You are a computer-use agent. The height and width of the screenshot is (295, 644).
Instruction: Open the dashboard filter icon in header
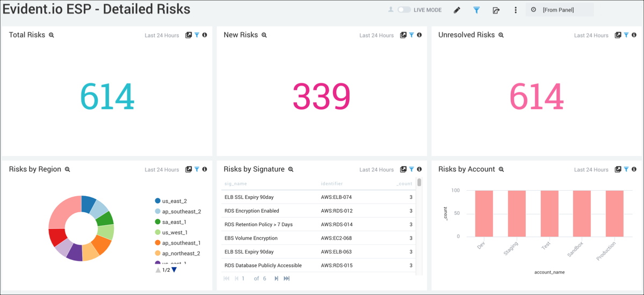pyautogui.click(x=476, y=10)
